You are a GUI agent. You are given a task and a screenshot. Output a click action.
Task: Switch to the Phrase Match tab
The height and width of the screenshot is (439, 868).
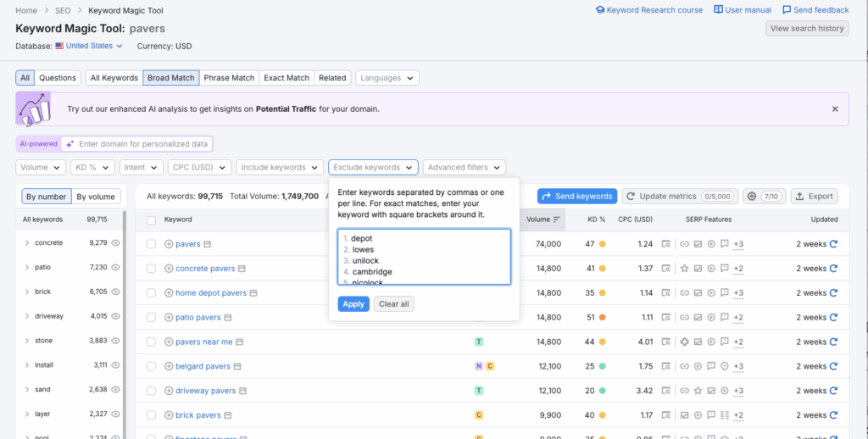click(x=229, y=78)
